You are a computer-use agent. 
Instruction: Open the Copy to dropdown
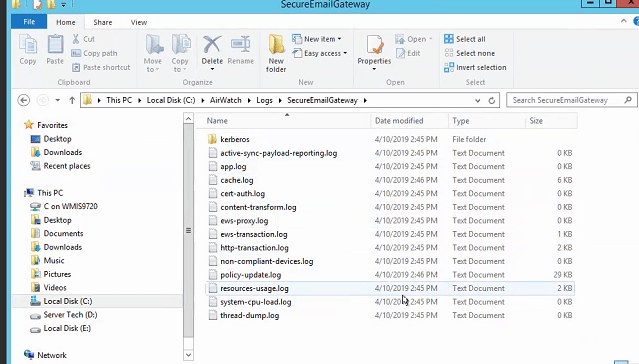click(180, 54)
